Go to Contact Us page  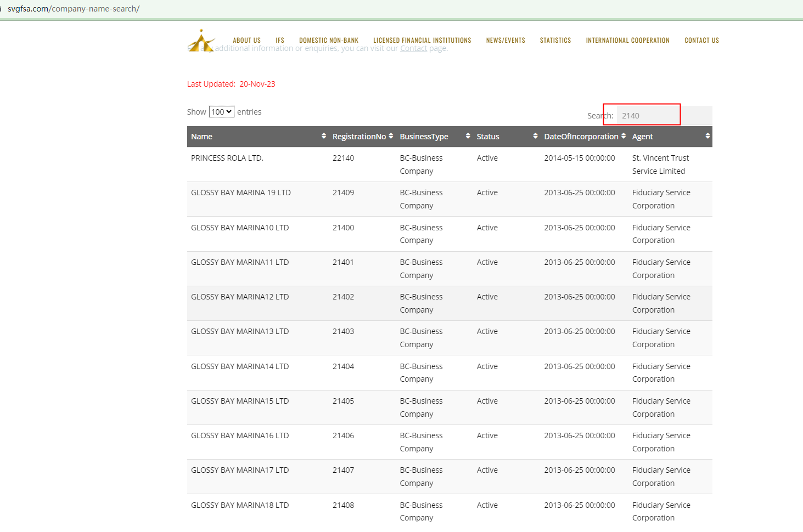point(701,41)
